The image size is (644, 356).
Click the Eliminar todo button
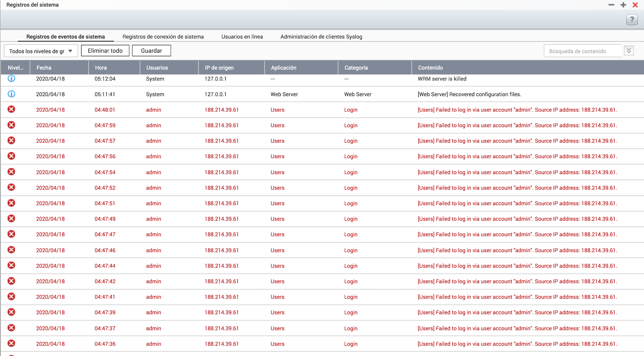click(105, 51)
